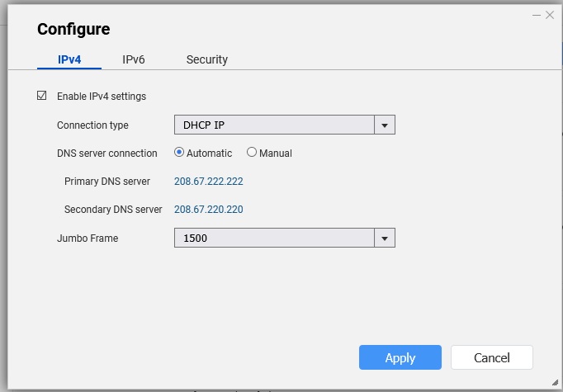Open the Jumbo Frame dropdown arrow
This screenshot has width=563, height=392.
click(x=385, y=239)
